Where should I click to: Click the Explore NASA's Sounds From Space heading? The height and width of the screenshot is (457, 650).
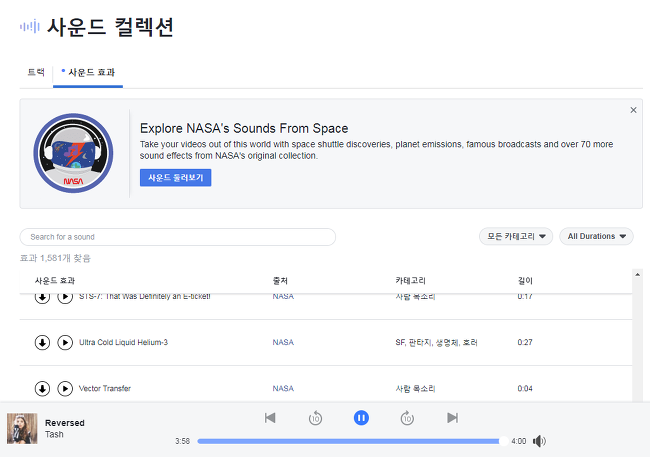(x=244, y=129)
